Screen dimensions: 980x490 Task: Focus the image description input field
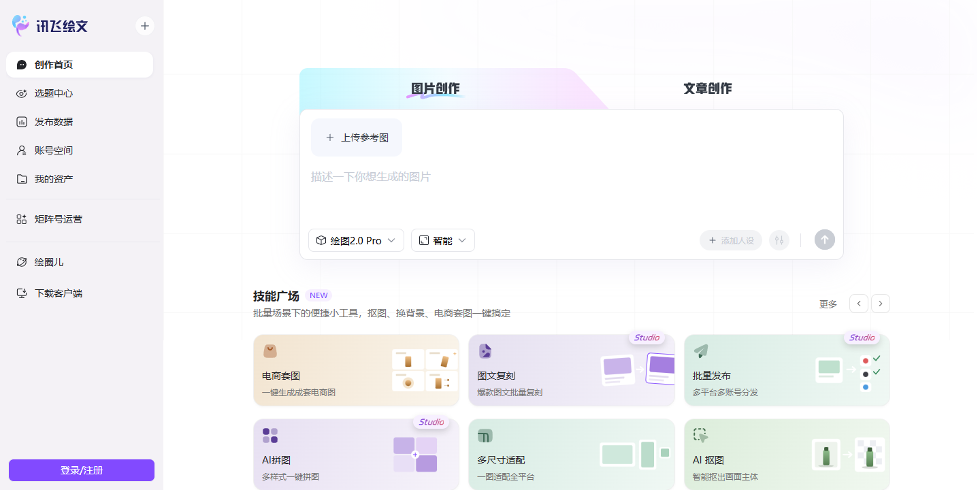(x=572, y=194)
